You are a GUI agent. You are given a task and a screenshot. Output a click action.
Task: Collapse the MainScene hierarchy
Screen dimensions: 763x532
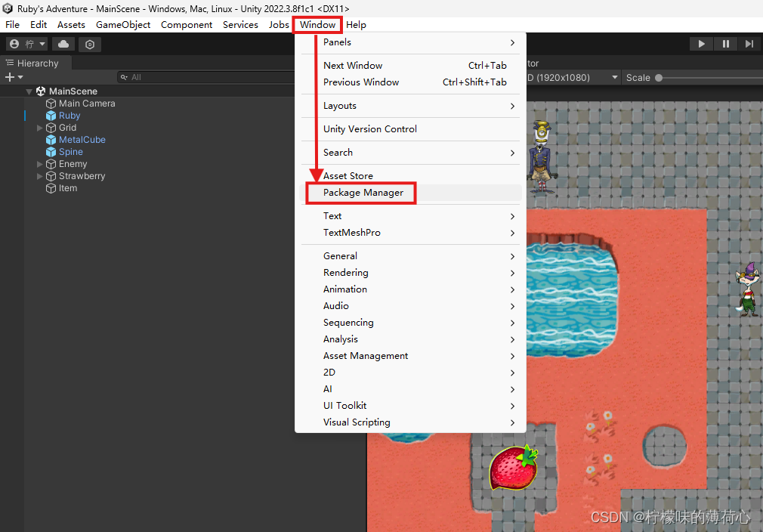[29, 91]
